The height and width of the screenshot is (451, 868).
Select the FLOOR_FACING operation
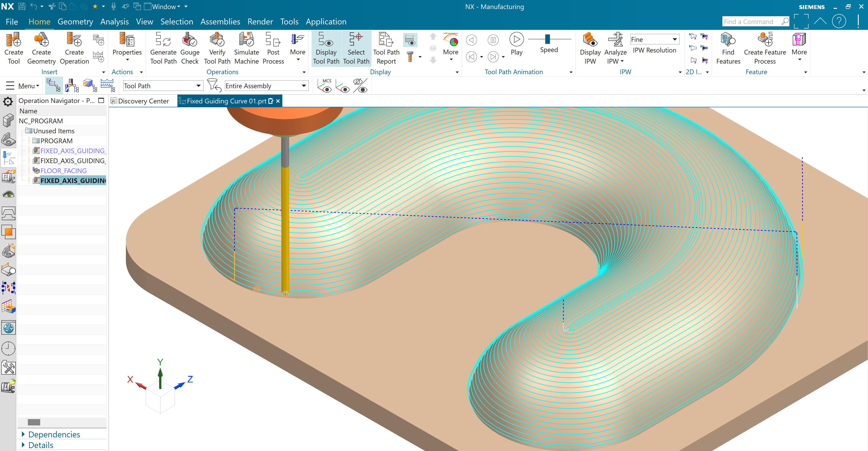click(63, 171)
